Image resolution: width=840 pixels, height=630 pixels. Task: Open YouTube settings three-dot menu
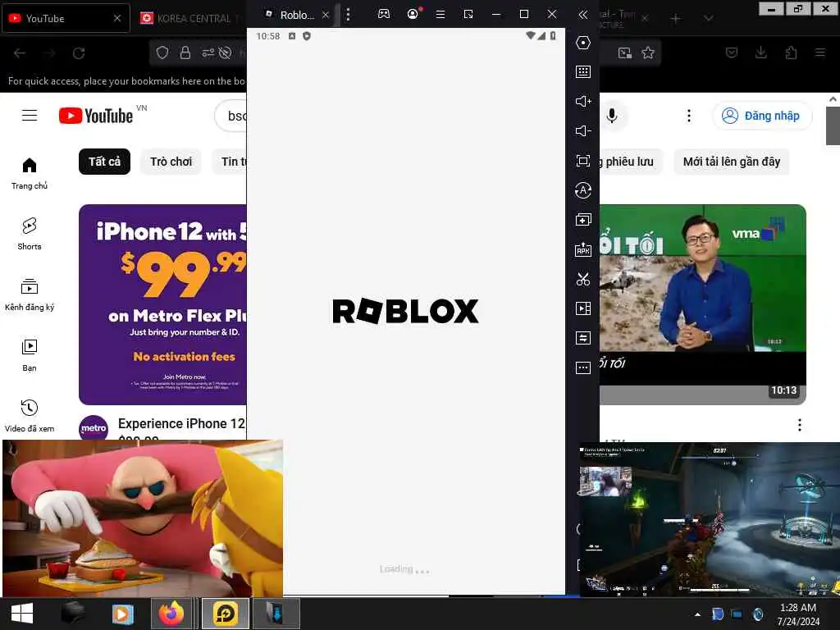pyautogui.click(x=689, y=116)
